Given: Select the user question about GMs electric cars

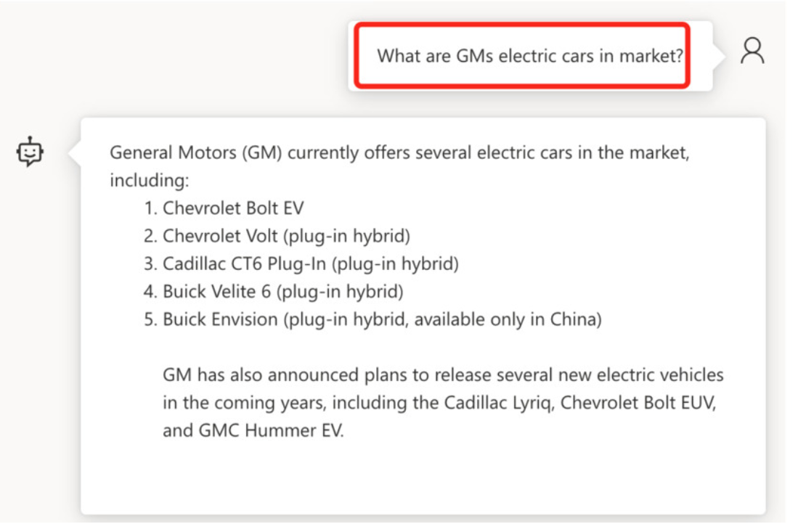Looking at the screenshot, I should (530, 56).
